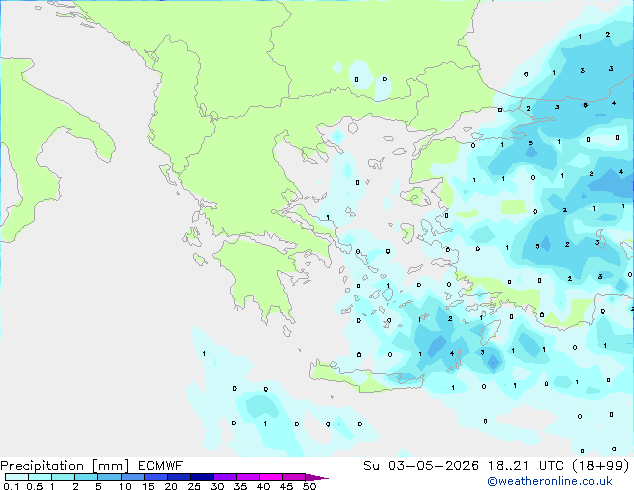
Task: Click the date 'Su 03-05-2026' text
Action: [x=421, y=466]
